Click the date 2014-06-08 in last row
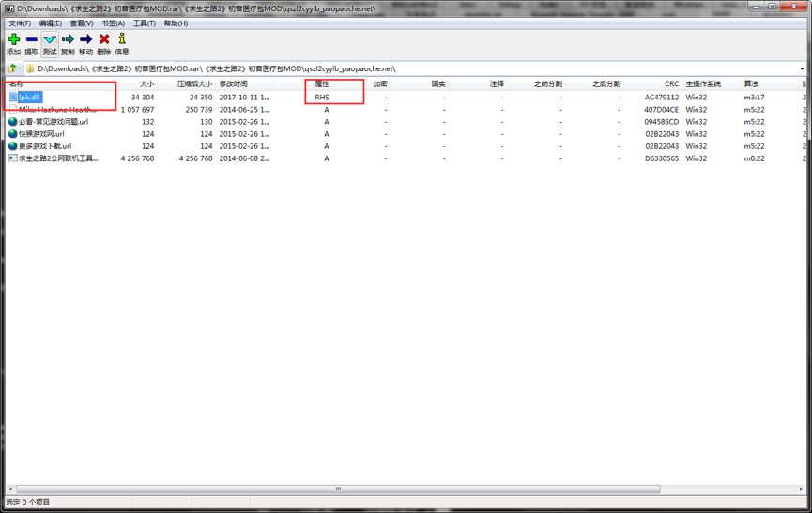812x513 pixels. 244,158
